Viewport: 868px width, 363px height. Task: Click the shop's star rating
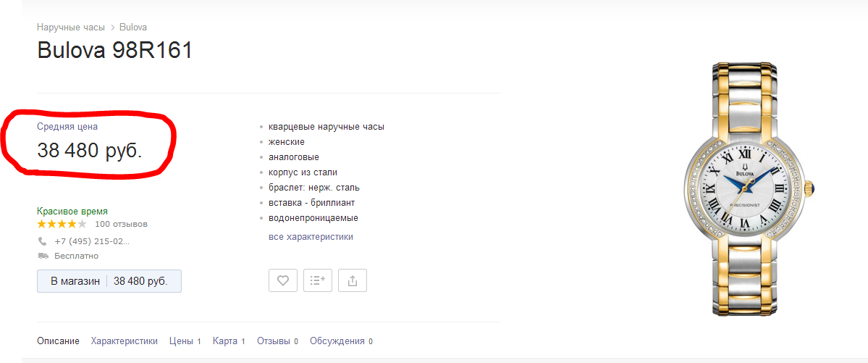coord(62,225)
